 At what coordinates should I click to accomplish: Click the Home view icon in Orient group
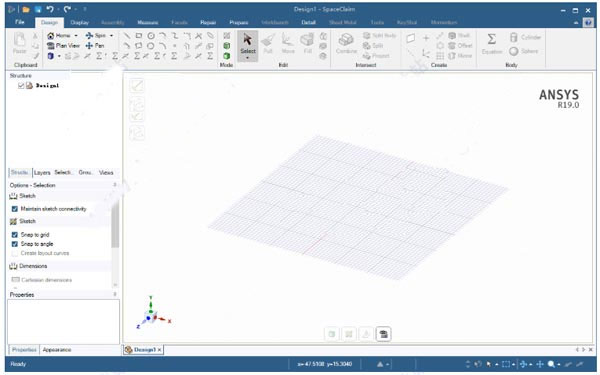click(x=51, y=36)
